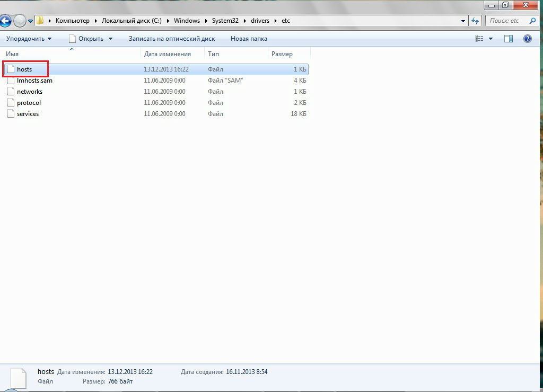Minimize the Explorer window
This screenshot has width=543, height=392.
pyautogui.click(x=492, y=5)
